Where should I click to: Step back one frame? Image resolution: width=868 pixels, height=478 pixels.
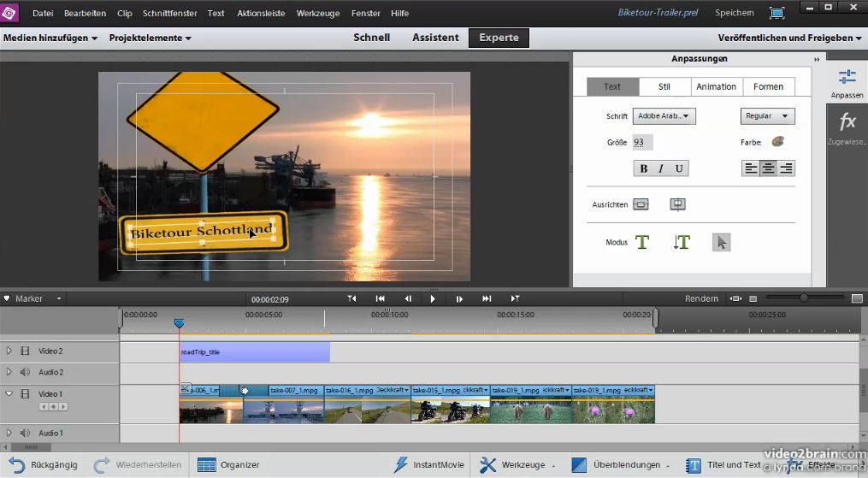(x=408, y=298)
